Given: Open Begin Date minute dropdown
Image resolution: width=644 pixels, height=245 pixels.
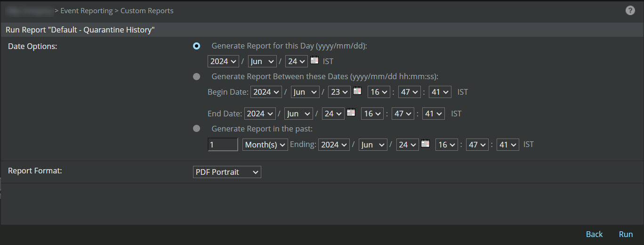Looking at the screenshot, I should (x=409, y=92).
